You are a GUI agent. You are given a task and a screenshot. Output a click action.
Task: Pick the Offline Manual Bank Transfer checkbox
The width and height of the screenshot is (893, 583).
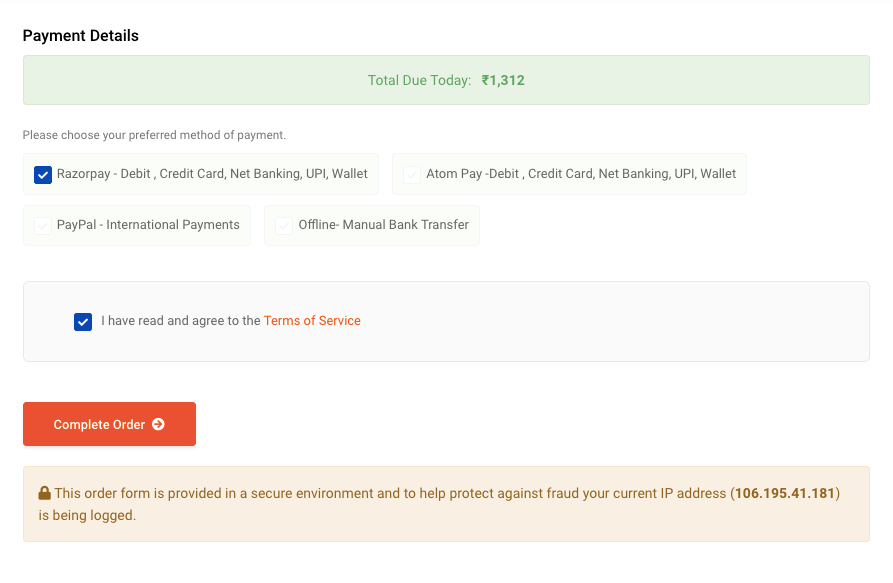284,226
